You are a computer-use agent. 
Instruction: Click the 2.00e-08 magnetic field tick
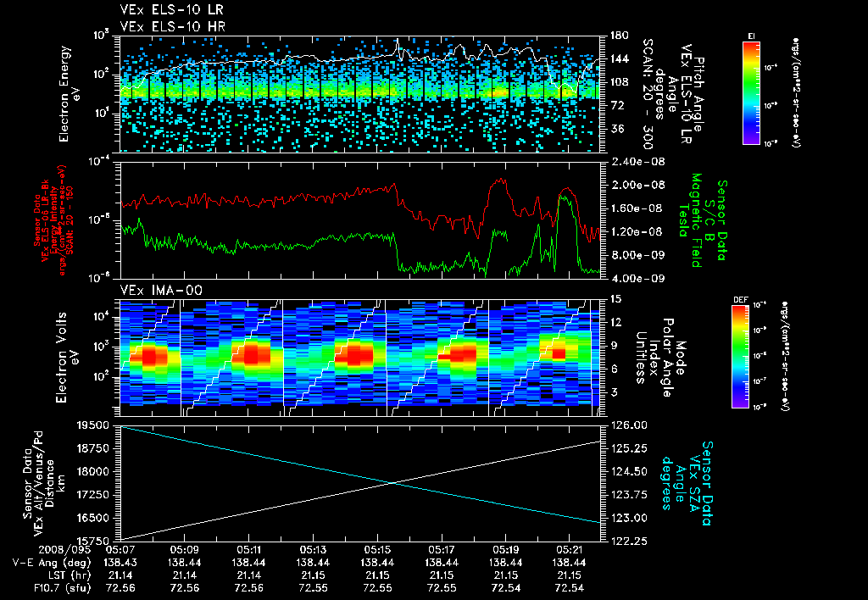[637, 185]
